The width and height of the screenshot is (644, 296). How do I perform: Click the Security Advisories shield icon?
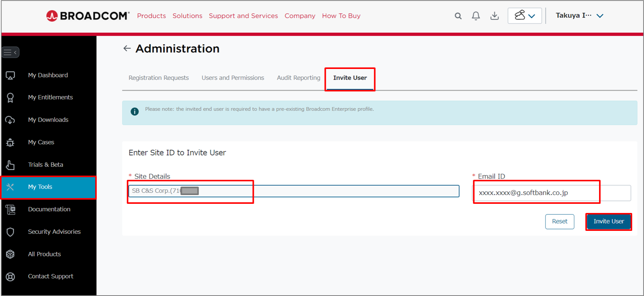tap(10, 232)
